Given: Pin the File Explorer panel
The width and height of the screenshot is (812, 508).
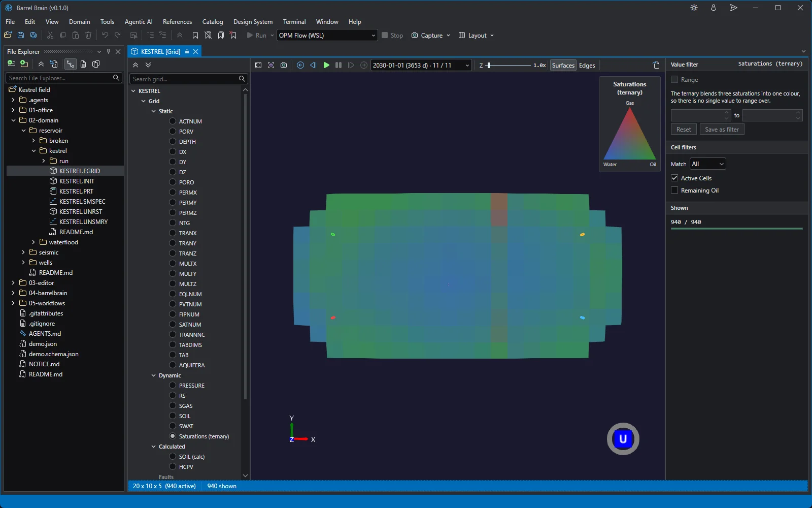Looking at the screenshot, I should (x=108, y=51).
